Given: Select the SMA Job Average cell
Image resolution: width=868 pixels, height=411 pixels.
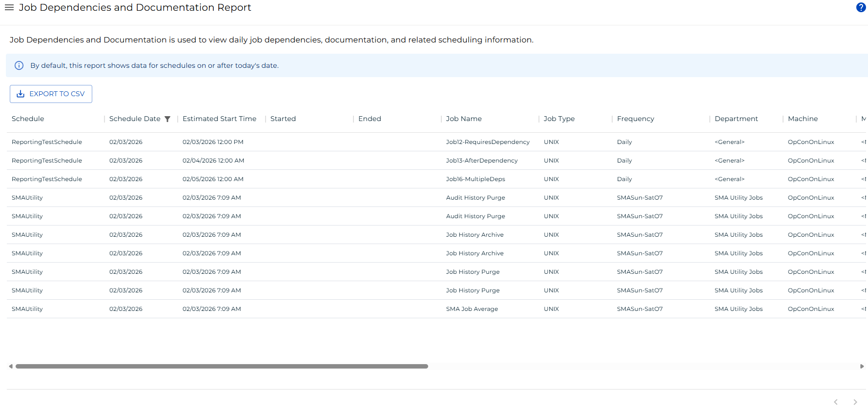Looking at the screenshot, I should coord(472,309).
